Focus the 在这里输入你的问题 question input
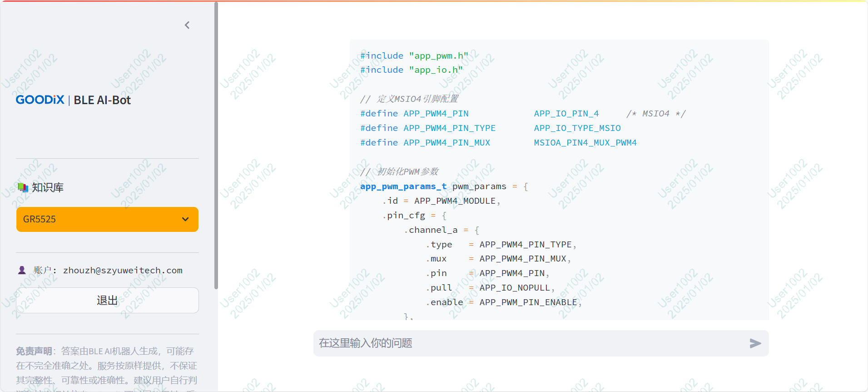Viewport: 868px width, 392px height. click(527, 343)
